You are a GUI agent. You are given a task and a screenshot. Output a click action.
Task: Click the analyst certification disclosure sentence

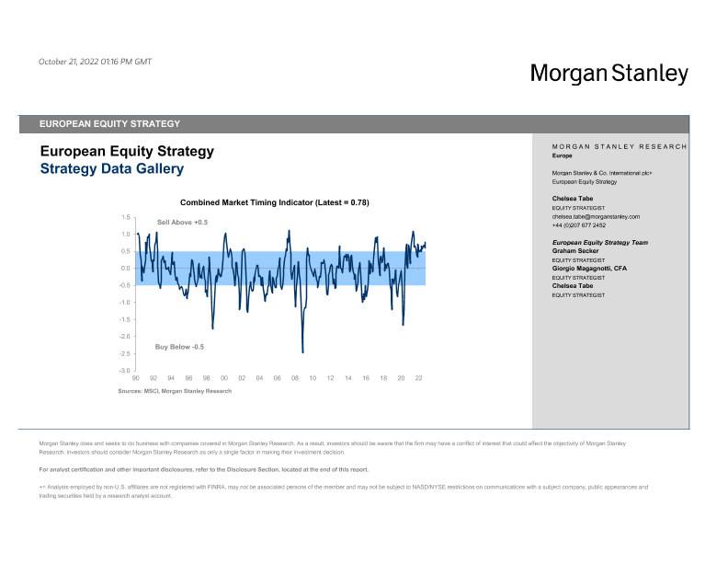[203, 469]
